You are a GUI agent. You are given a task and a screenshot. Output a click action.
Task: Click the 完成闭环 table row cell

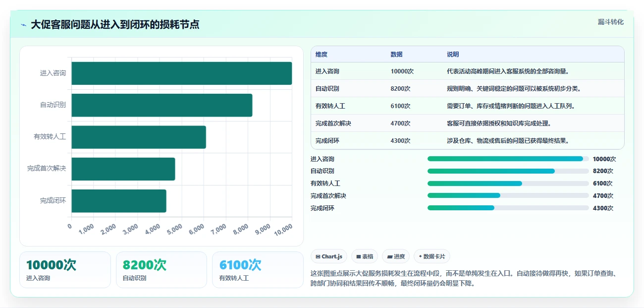click(x=327, y=141)
